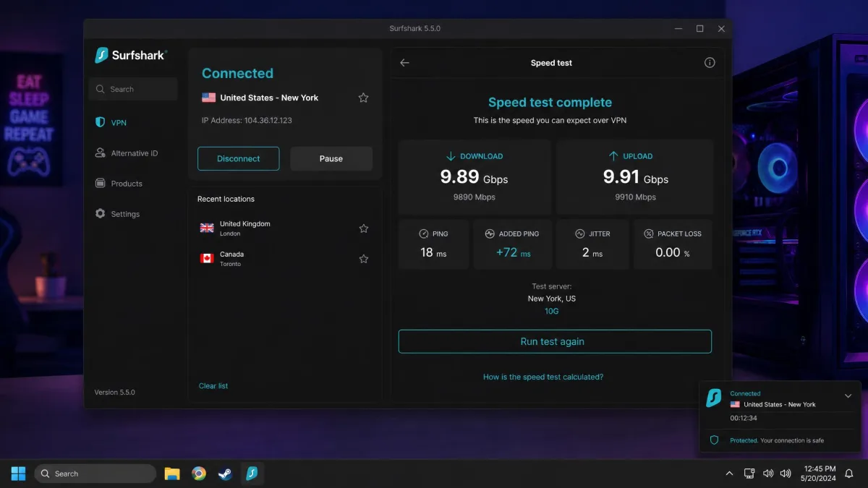Click the ping gauge icon

pyautogui.click(x=424, y=234)
